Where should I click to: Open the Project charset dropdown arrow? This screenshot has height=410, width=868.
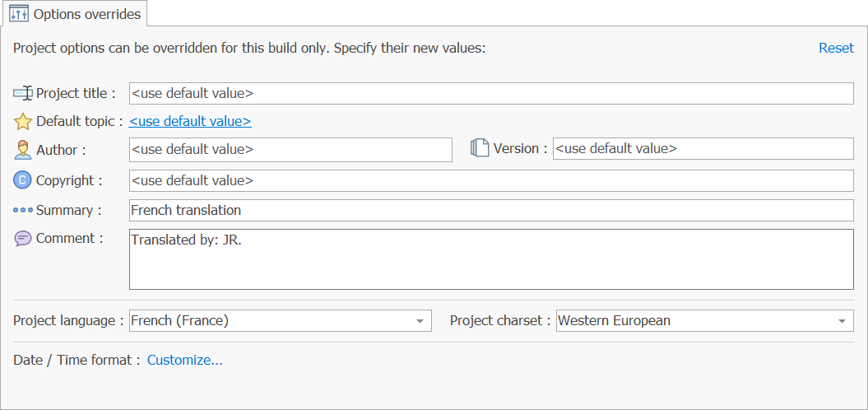point(842,321)
